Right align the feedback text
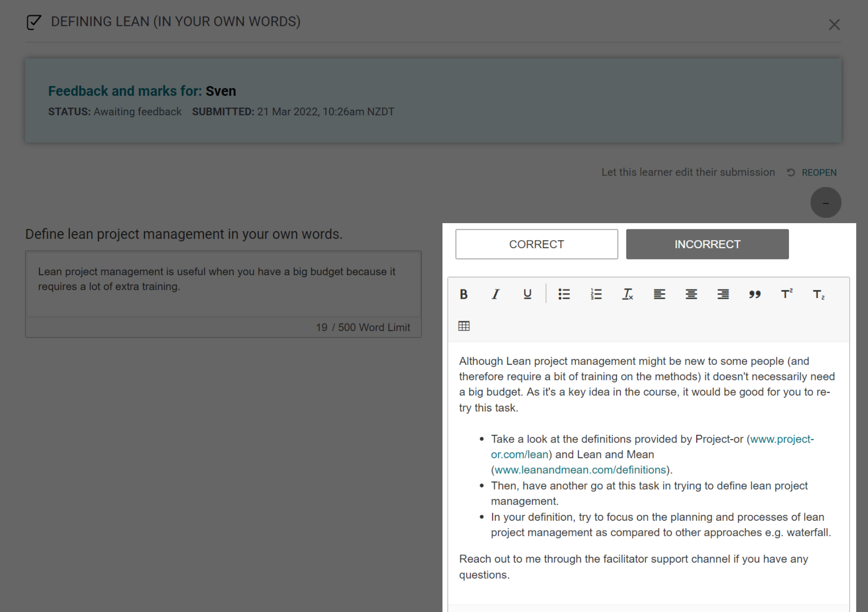868x612 pixels. [723, 294]
